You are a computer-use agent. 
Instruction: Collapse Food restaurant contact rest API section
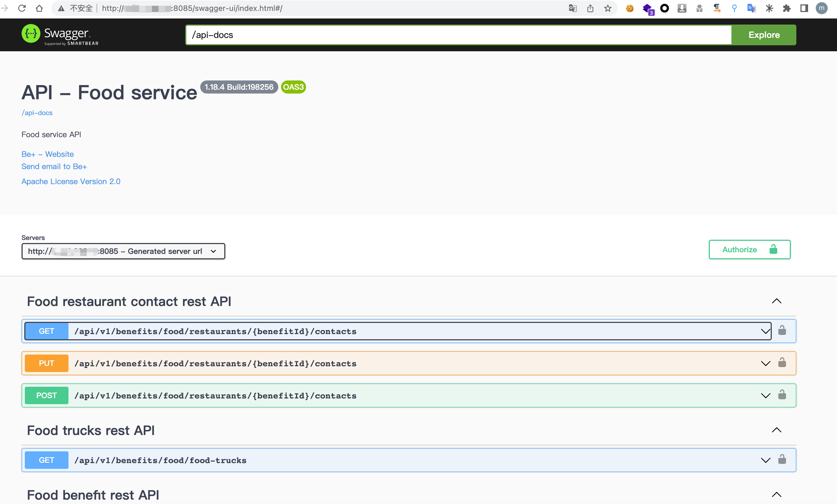(776, 301)
